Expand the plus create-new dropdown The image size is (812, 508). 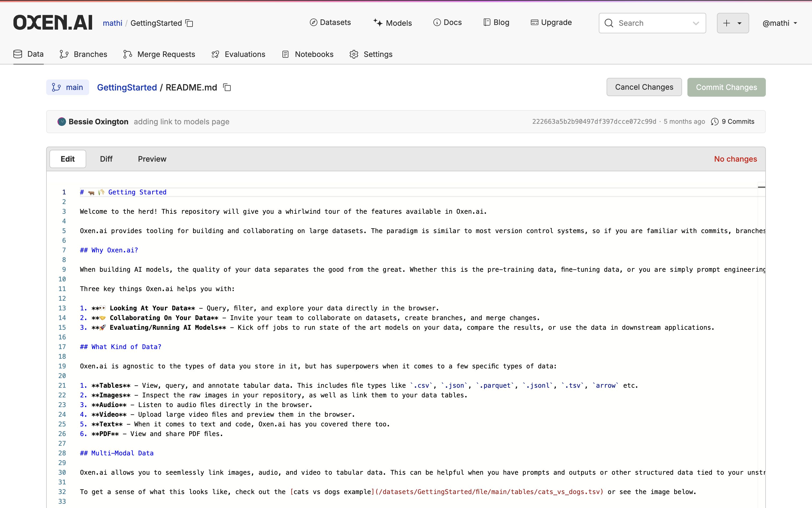pos(733,23)
